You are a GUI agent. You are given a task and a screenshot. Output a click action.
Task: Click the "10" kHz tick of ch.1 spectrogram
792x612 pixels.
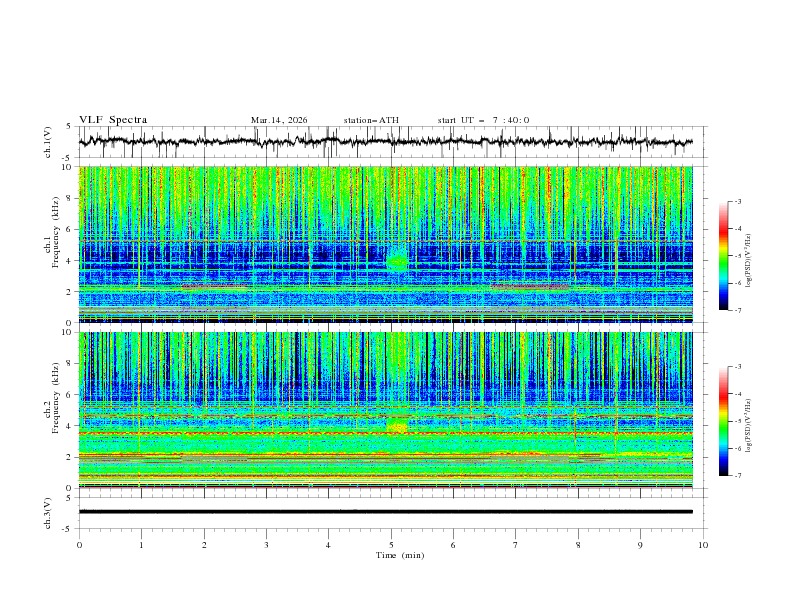coord(69,167)
